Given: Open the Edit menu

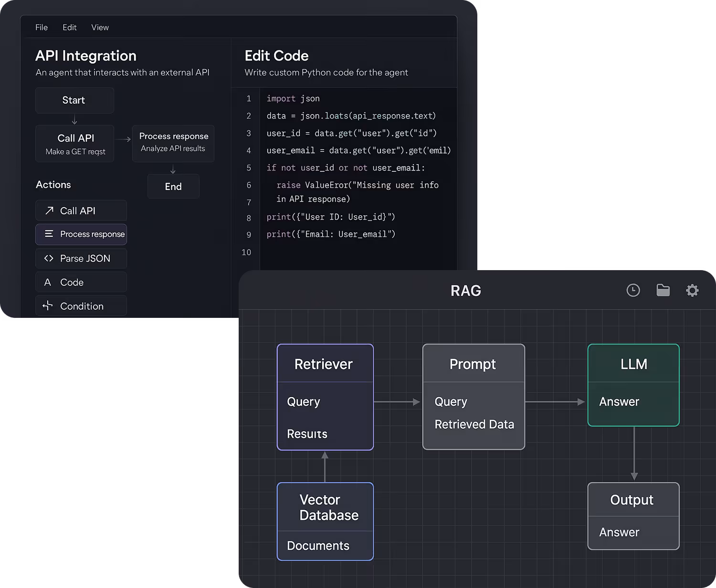Looking at the screenshot, I should coord(70,28).
